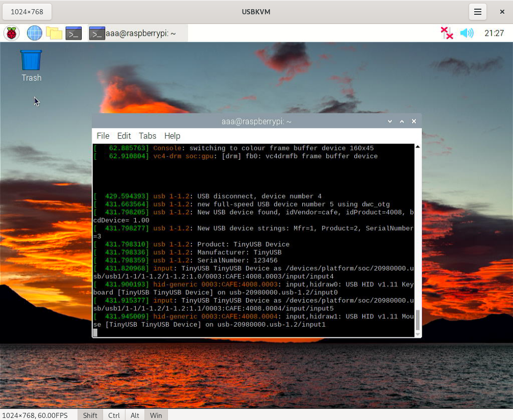Toggle the Alt modifier key
This screenshot has width=513, height=420.
point(135,415)
